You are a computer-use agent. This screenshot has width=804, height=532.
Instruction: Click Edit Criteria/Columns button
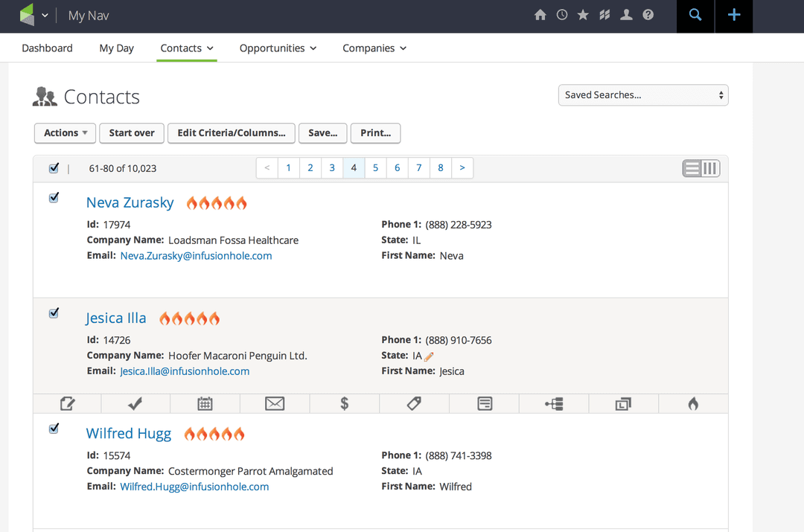coord(232,133)
